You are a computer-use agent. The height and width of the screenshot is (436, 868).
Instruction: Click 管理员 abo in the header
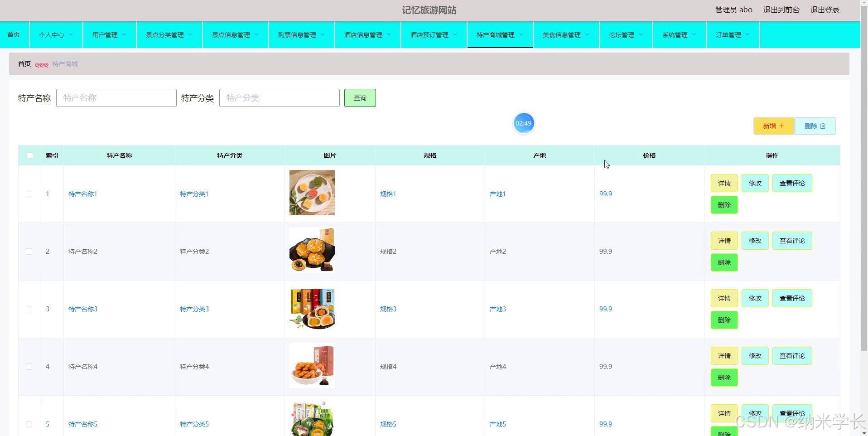[x=733, y=10]
